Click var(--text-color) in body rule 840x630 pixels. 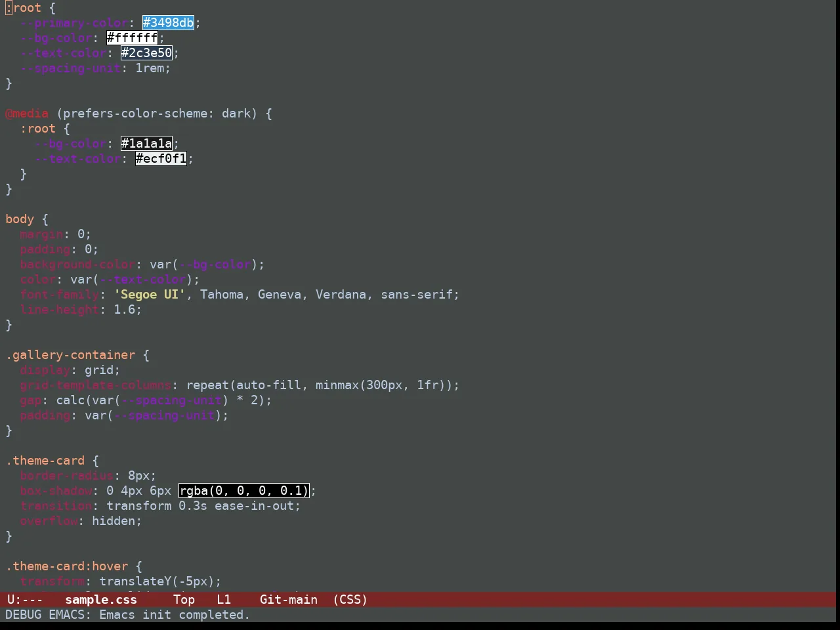point(132,280)
